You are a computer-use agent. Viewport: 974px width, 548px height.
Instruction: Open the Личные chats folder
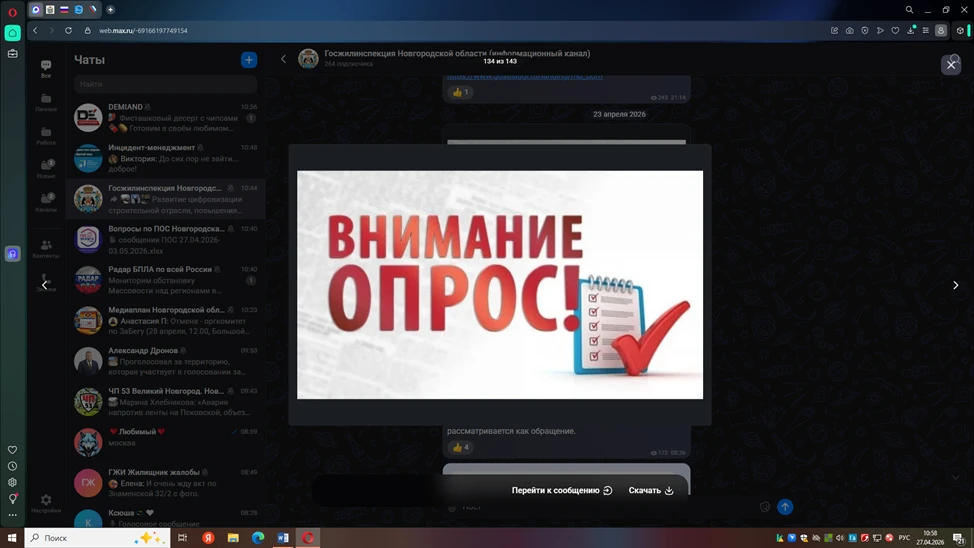pyautogui.click(x=46, y=102)
